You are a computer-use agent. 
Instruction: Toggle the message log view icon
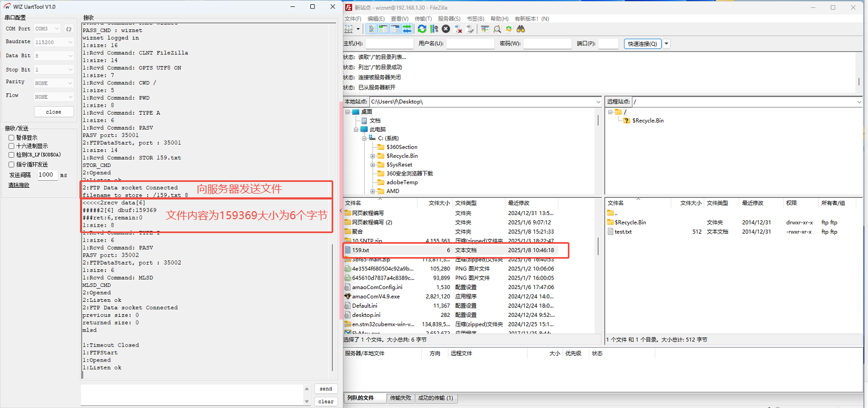[x=372, y=29]
